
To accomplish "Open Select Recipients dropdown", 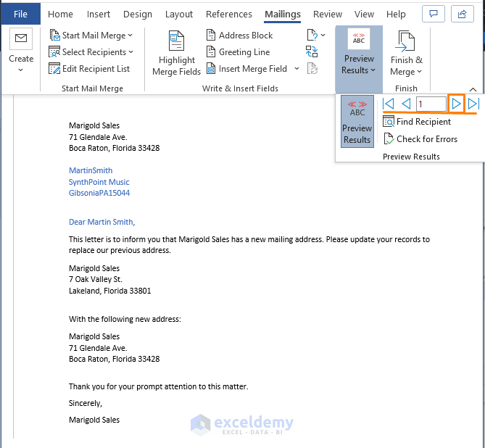I will coord(91,52).
